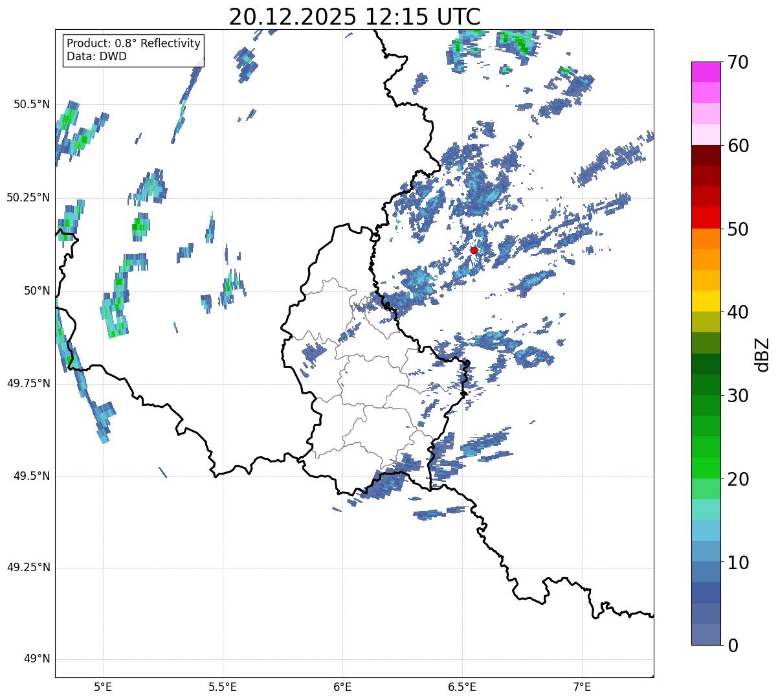Click the light cyan colorbar swatch below 20

point(706,510)
